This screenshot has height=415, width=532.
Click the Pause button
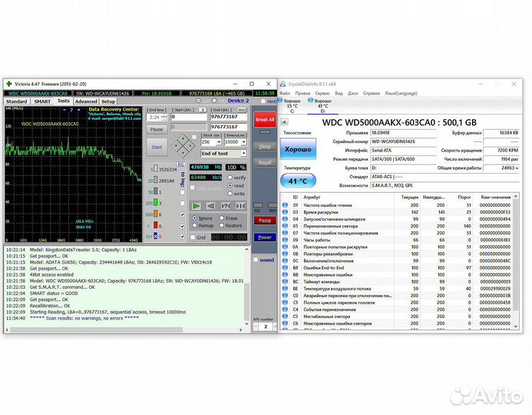click(157, 129)
